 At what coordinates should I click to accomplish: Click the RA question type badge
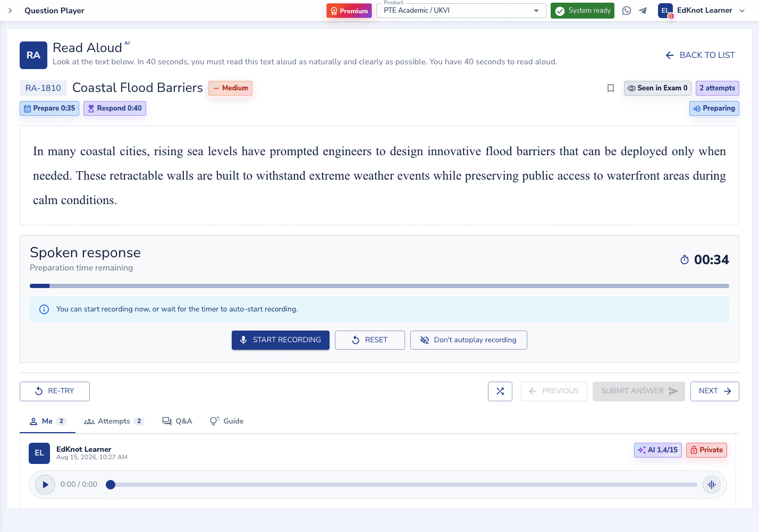[x=33, y=55]
